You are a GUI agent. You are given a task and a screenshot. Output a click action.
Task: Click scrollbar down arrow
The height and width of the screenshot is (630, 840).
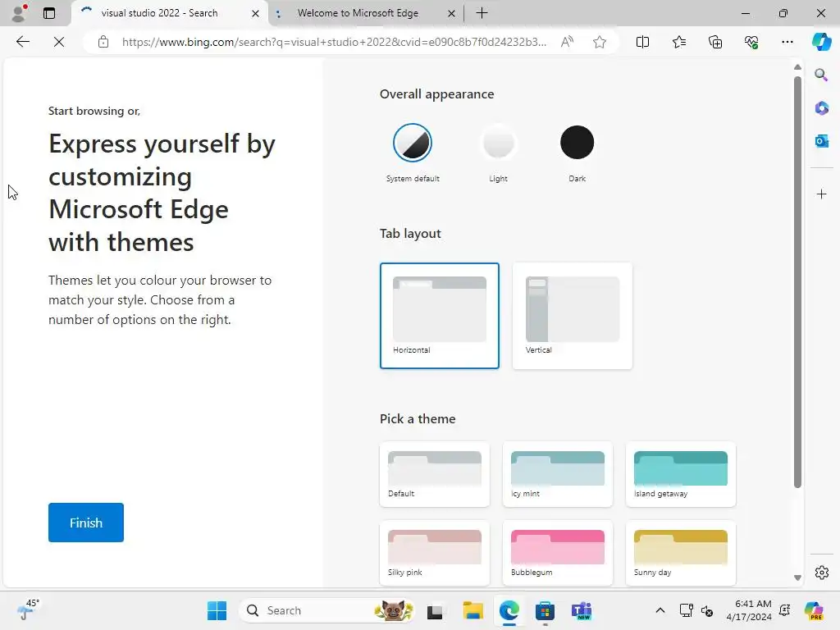[x=797, y=578]
